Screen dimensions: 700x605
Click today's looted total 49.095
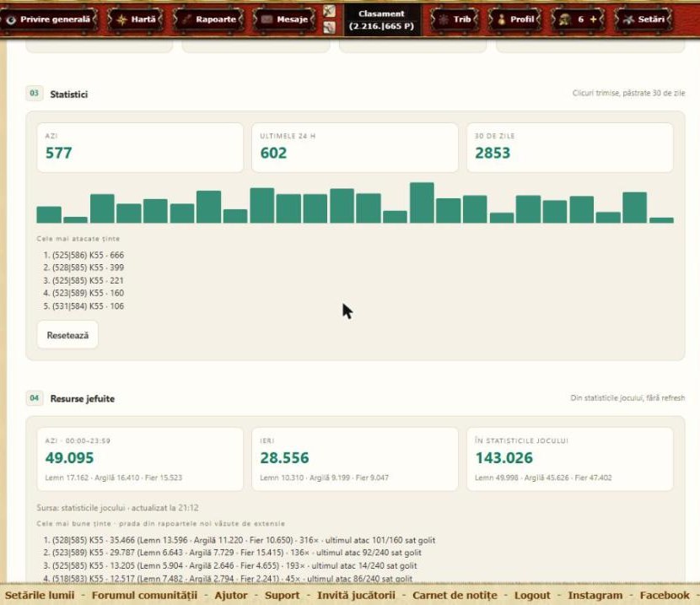click(x=70, y=457)
